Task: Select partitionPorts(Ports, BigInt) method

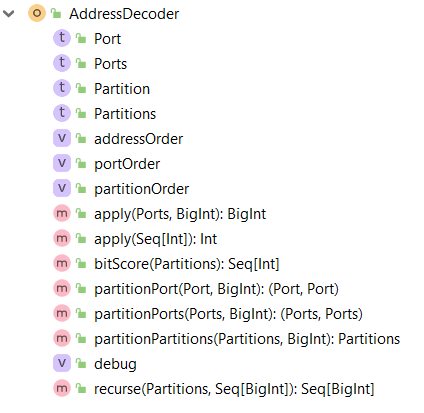Action: point(228,314)
